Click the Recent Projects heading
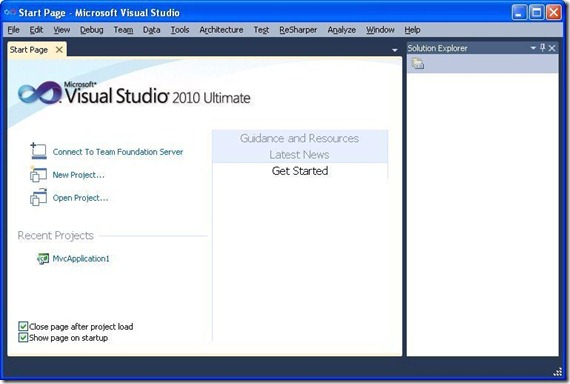The image size is (570, 384). pos(56,236)
